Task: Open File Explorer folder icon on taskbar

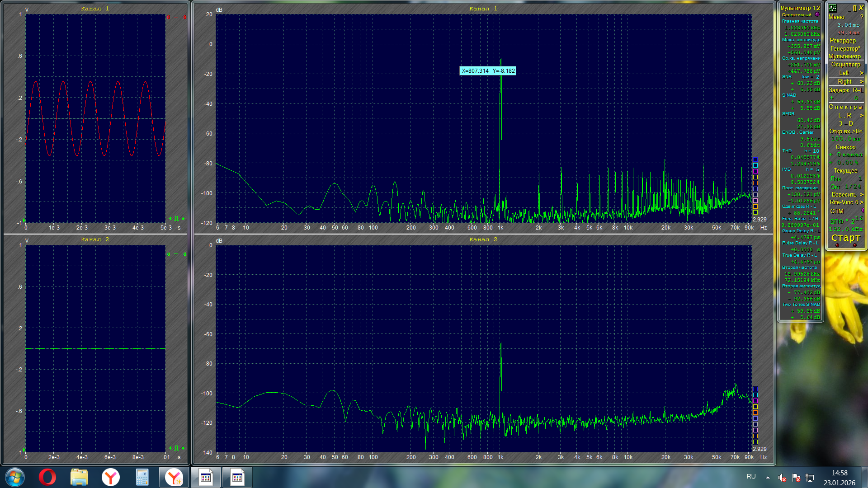Action: tap(79, 477)
